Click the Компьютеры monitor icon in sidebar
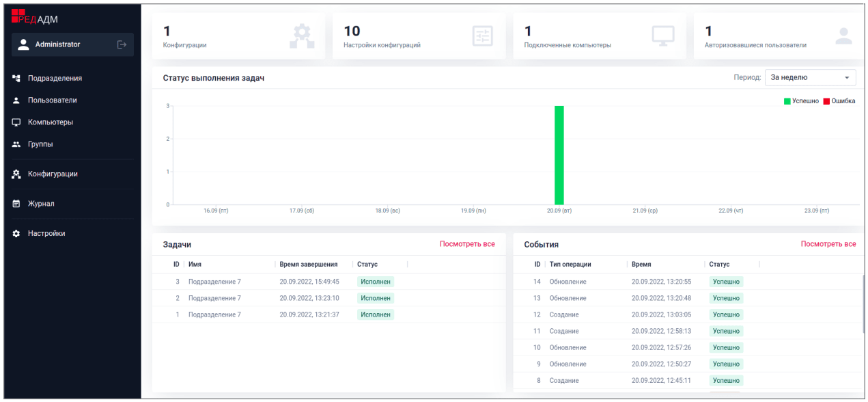Image resolution: width=868 pixels, height=402 pixels. click(x=16, y=122)
